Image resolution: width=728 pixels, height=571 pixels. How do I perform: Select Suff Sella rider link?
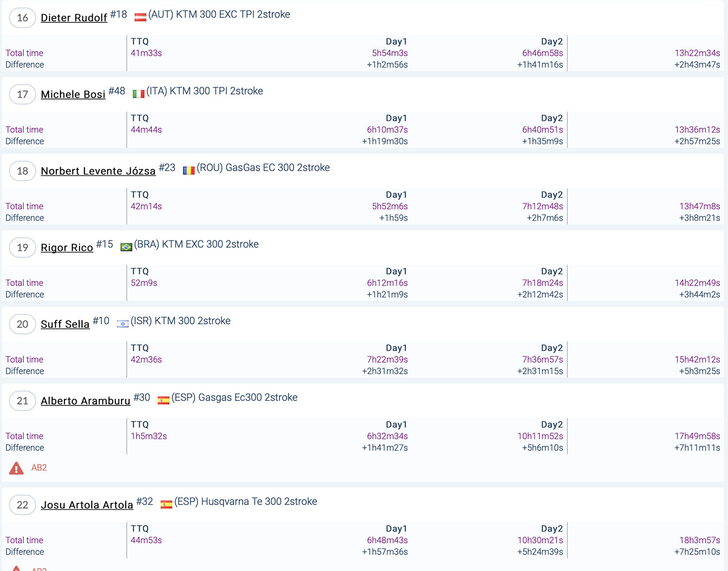click(x=65, y=324)
